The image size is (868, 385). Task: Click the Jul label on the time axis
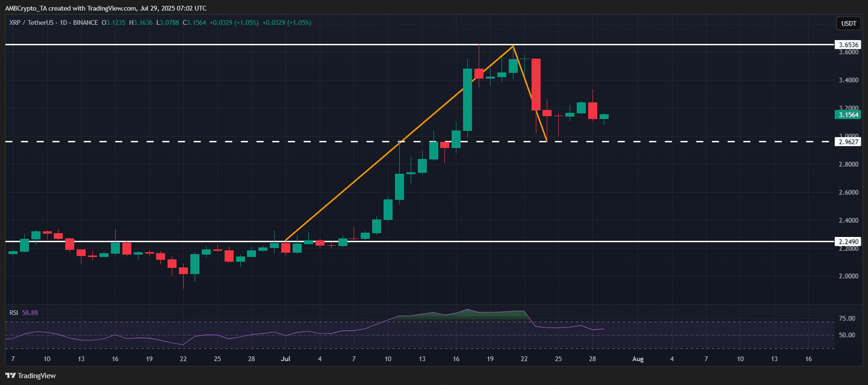(285, 359)
